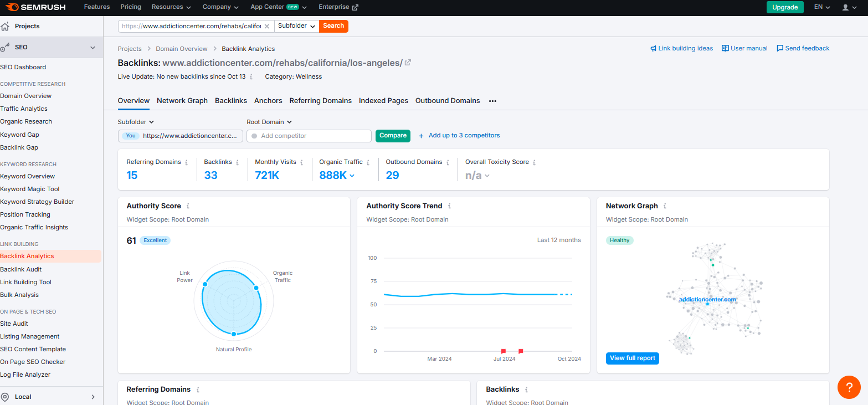Screen dimensions: 868x405
Task: Open Backlink Audit in sidebar
Action: (x=21, y=269)
